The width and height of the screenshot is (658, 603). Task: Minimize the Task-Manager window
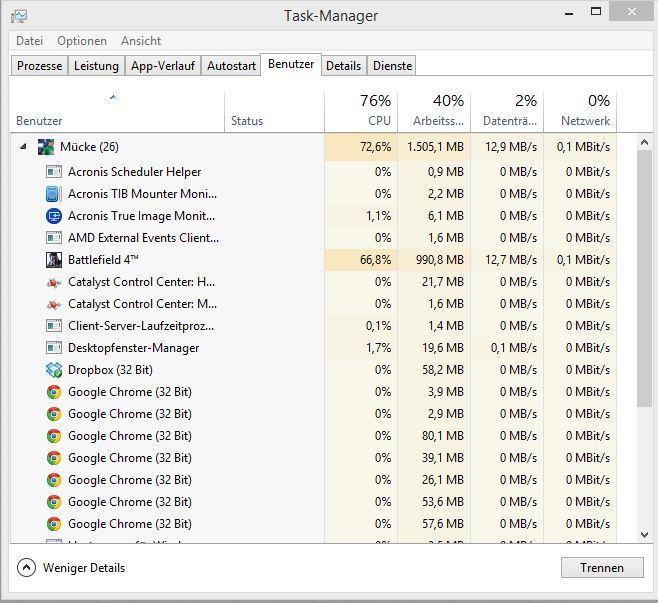tap(569, 13)
